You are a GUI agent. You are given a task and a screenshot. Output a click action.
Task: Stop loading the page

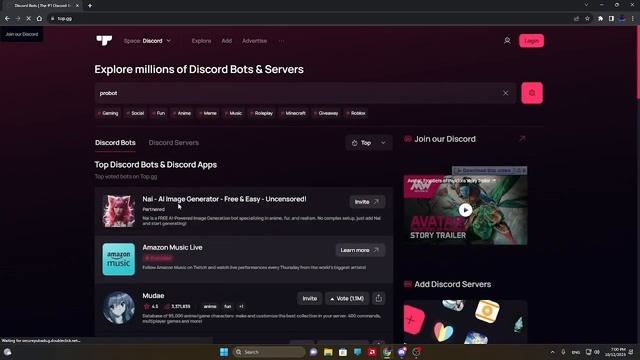(x=28, y=18)
